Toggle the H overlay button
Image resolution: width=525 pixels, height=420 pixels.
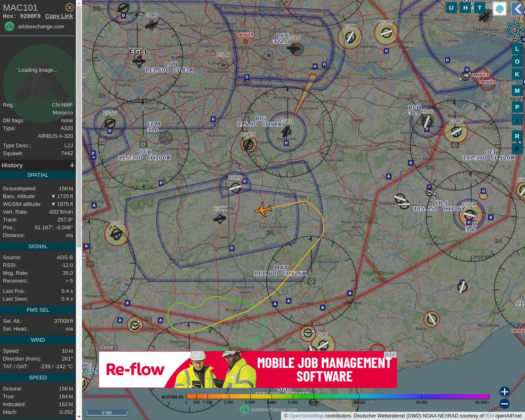[x=465, y=7]
